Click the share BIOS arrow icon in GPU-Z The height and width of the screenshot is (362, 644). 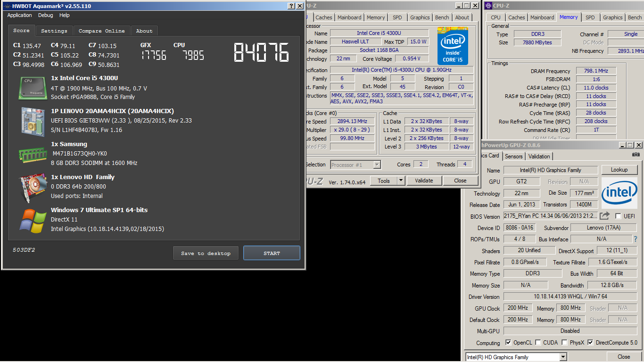(x=605, y=216)
